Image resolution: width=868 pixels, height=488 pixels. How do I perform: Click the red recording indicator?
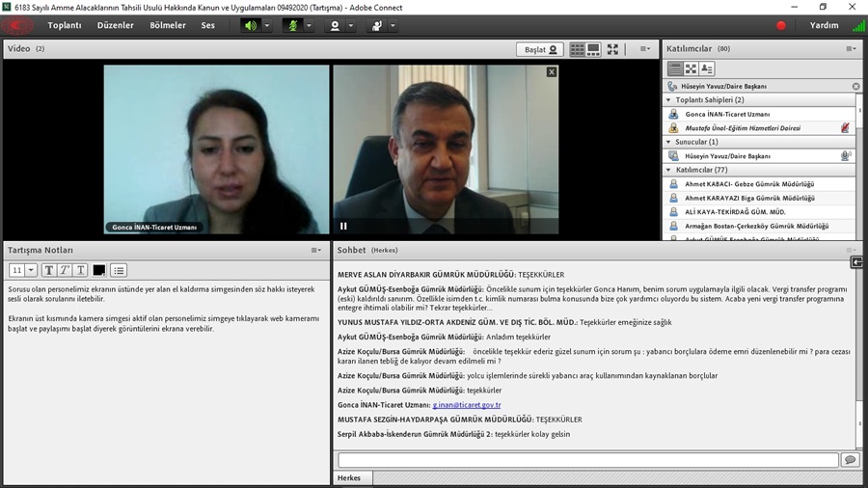(780, 25)
